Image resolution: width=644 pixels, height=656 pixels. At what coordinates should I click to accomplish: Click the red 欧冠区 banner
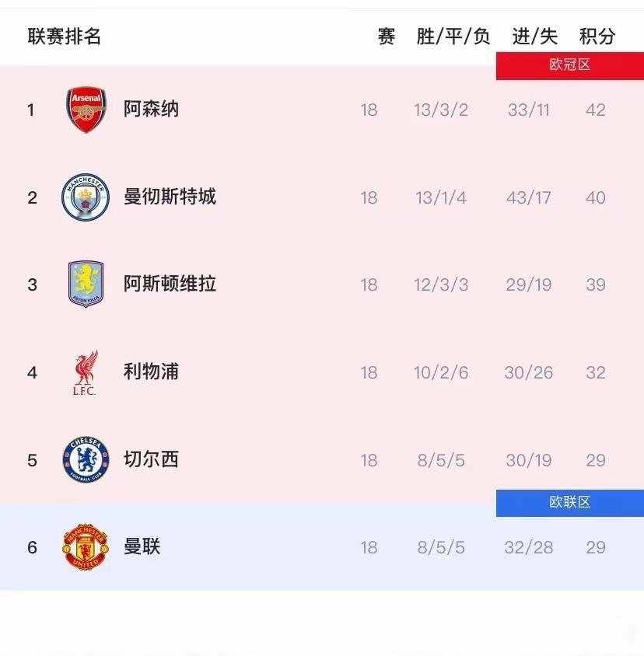click(x=570, y=65)
